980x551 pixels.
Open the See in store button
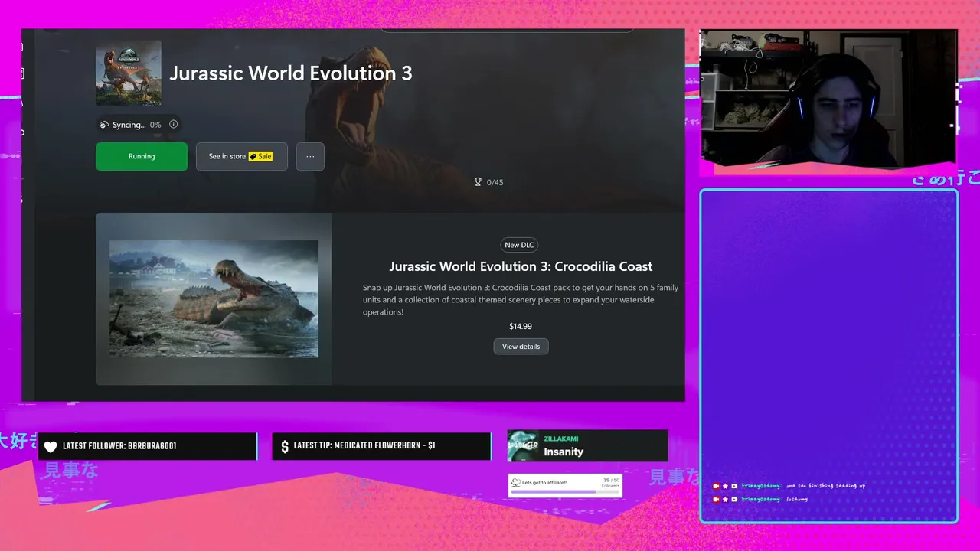tap(242, 156)
